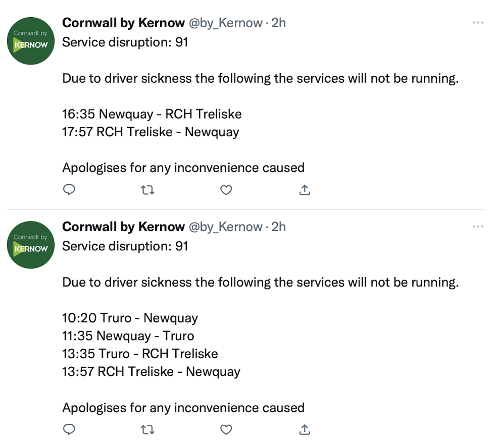Image resolution: width=501 pixels, height=448 pixels.
Task: Open second tweet via its 2h timestamp
Action: click(x=279, y=227)
